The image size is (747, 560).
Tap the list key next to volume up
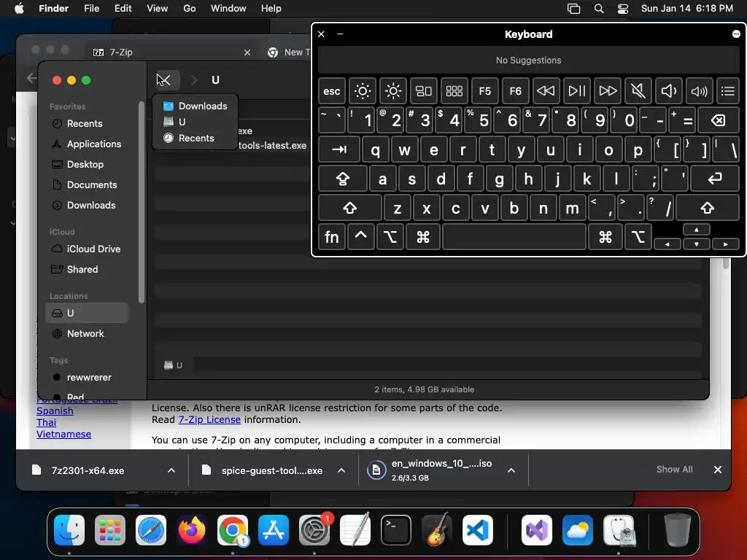[728, 91]
